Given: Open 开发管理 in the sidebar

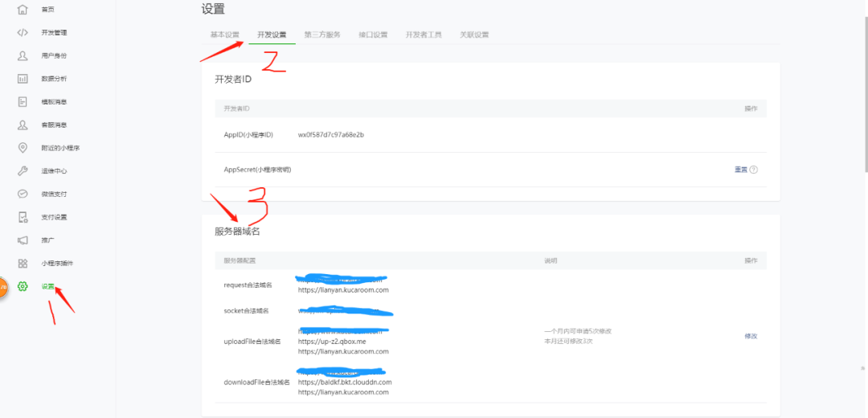Looking at the screenshot, I should point(55,33).
